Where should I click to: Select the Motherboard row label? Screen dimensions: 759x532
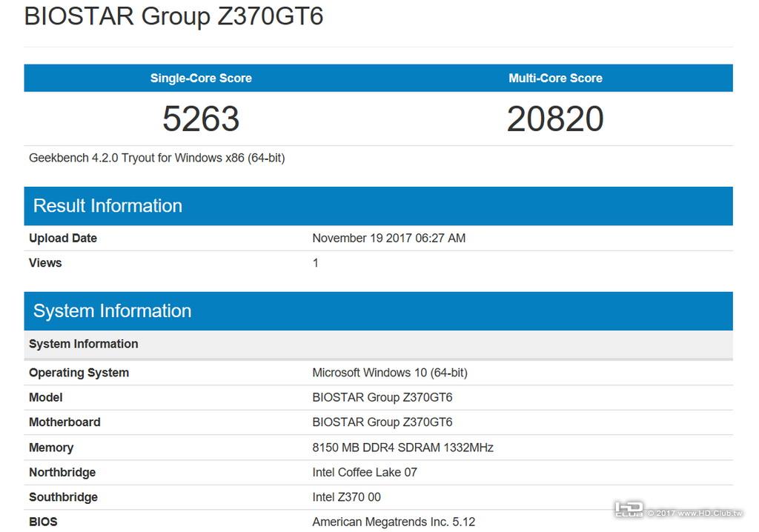[x=65, y=422]
